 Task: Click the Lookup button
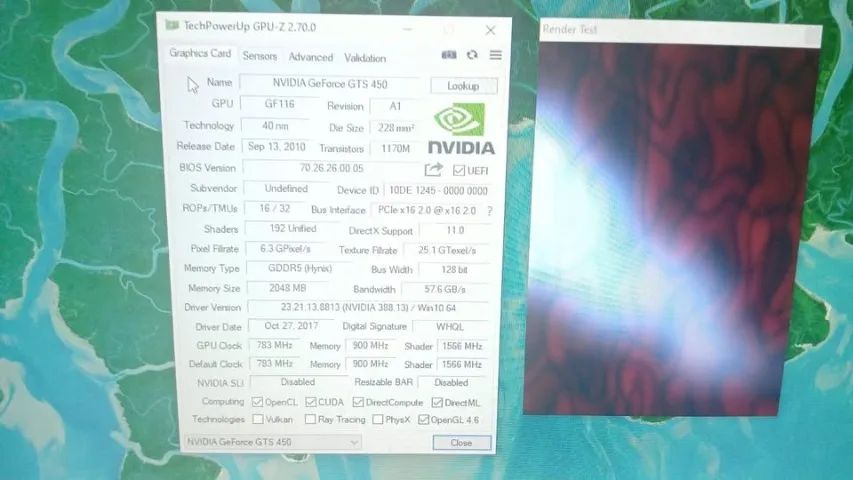click(463, 86)
